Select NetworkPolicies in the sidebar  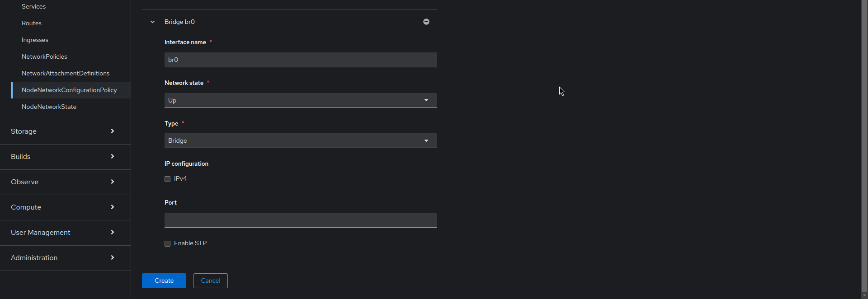(44, 56)
